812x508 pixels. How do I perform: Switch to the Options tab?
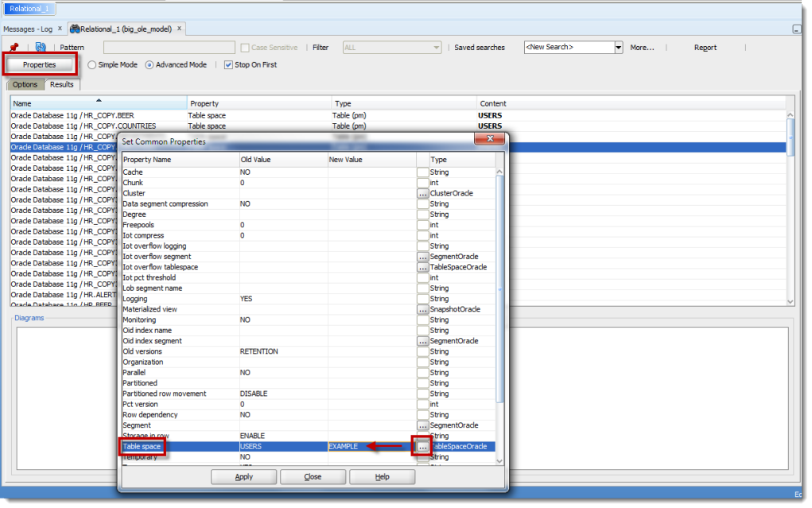(24, 83)
